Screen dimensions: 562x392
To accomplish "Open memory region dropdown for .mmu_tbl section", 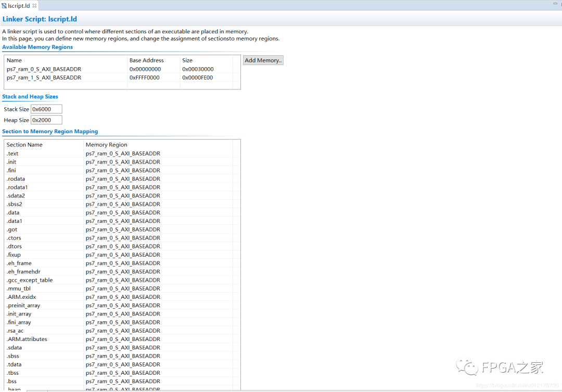I will click(x=123, y=288).
